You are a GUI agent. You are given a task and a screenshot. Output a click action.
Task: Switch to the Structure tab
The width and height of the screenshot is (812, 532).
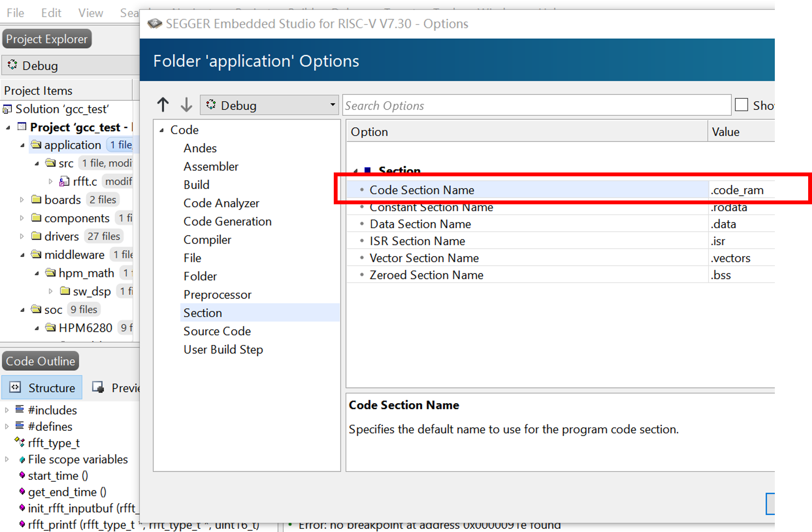pos(42,388)
